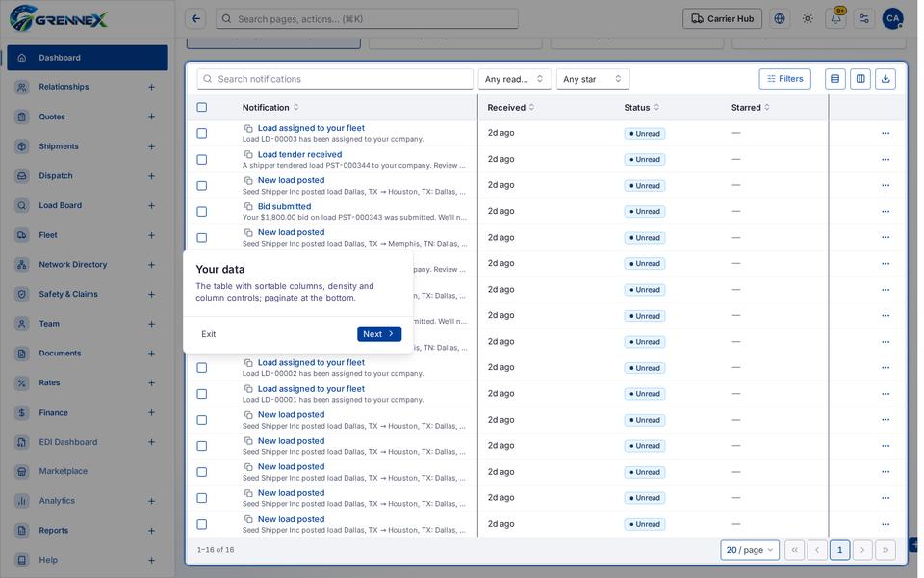The height and width of the screenshot is (578, 924).
Task: Check the Bid submitted row checkbox
Action: tap(201, 211)
